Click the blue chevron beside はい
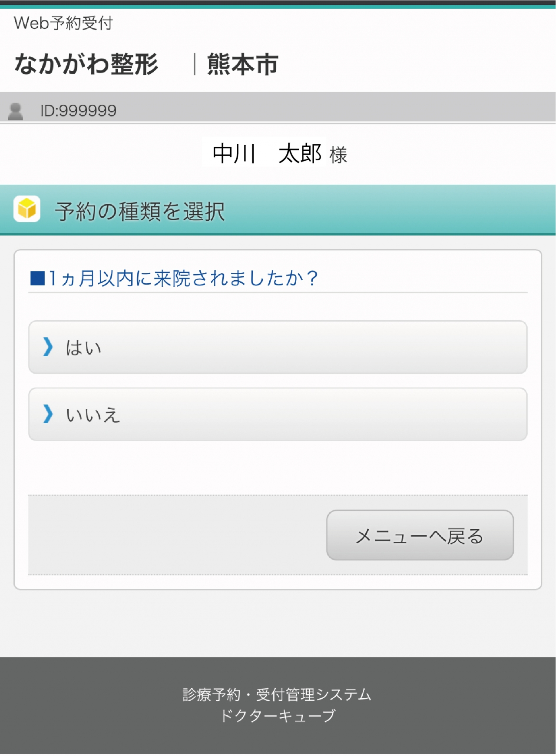The width and height of the screenshot is (556, 756). 48,347
